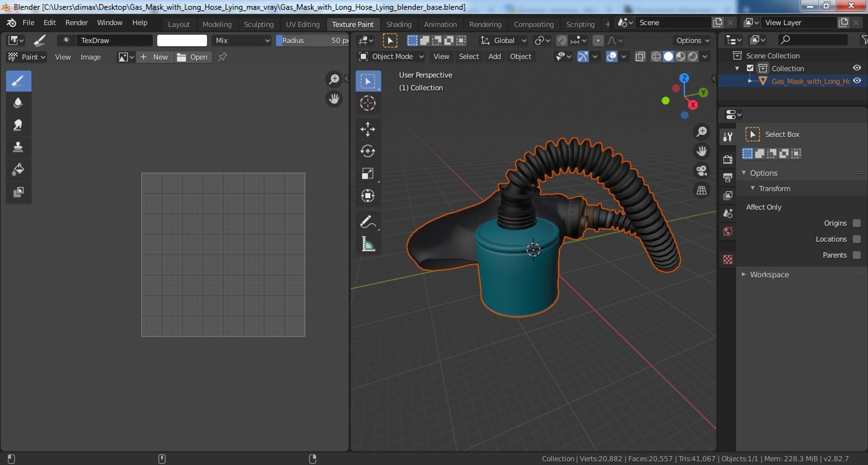This screenshot has height=465, width=868.
Task: Toggle X-ray display in viewport header
Action: (640, 57)
